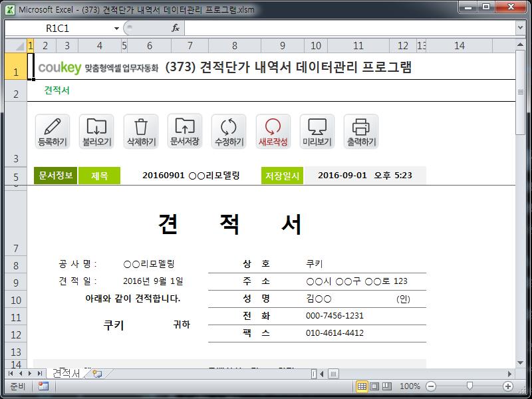Click the title cell 20160901 ○○리모델링

click(x=191, y=176)
